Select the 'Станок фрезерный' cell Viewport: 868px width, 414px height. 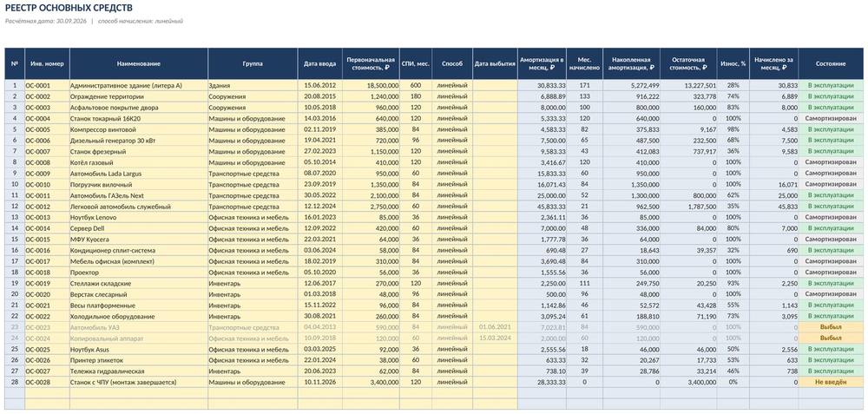click(x=138, y=152)
